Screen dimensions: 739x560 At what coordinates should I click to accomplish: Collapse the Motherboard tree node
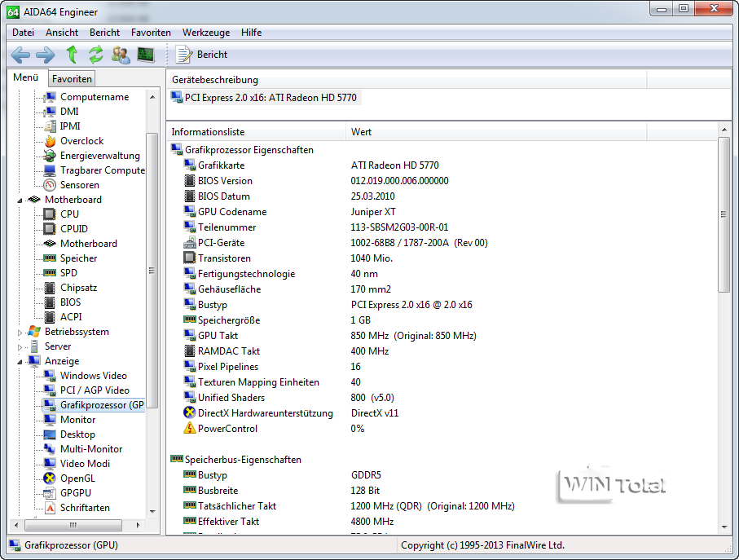20,200
